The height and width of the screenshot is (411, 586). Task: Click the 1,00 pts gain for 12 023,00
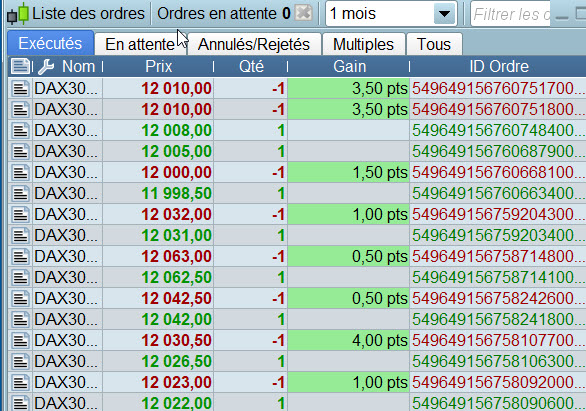point(349,382)
